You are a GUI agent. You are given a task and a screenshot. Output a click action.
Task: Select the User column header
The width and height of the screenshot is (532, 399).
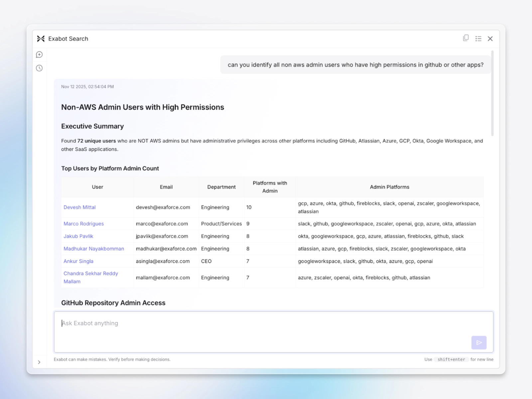pos(97,187)
